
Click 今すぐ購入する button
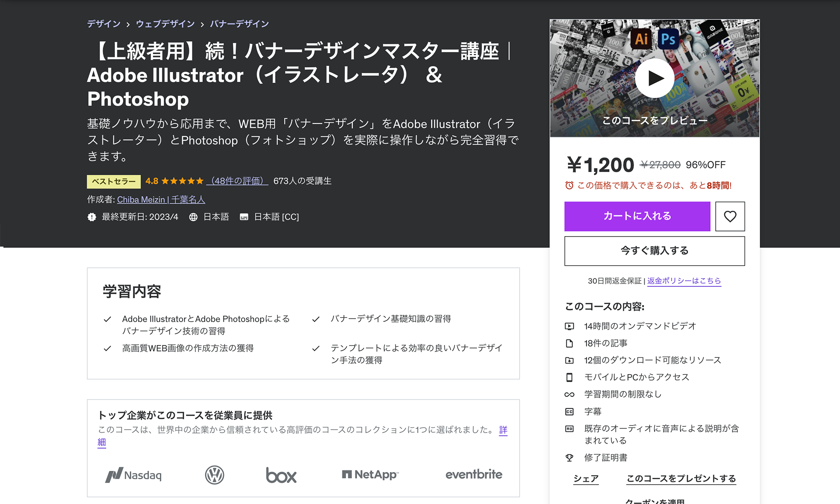(654, 250)
